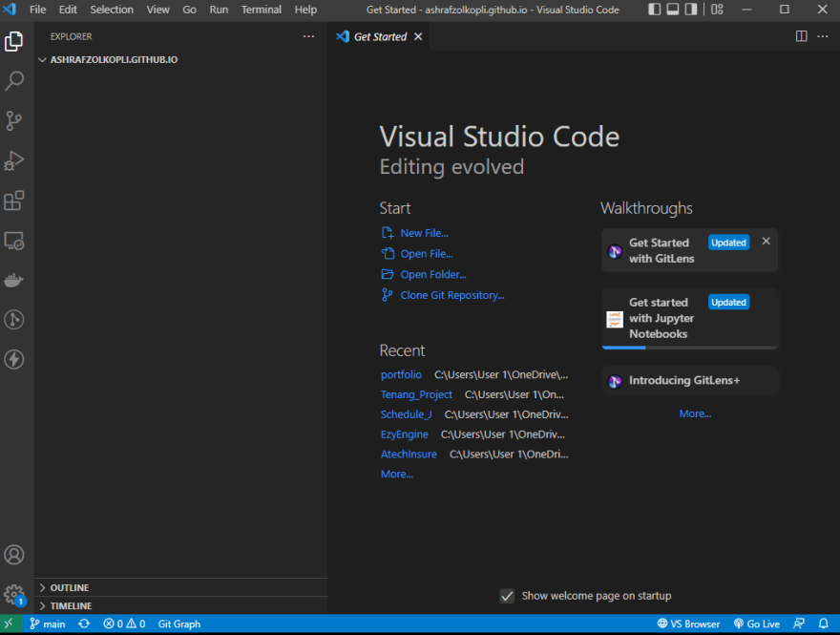The image size is (840, 635).
Task: Open recent Tenang_Project folder
Action: [416, 394]
